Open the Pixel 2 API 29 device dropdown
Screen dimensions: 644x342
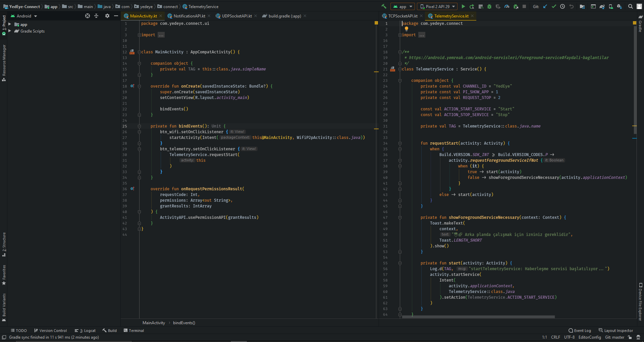[x=437, y=6]
